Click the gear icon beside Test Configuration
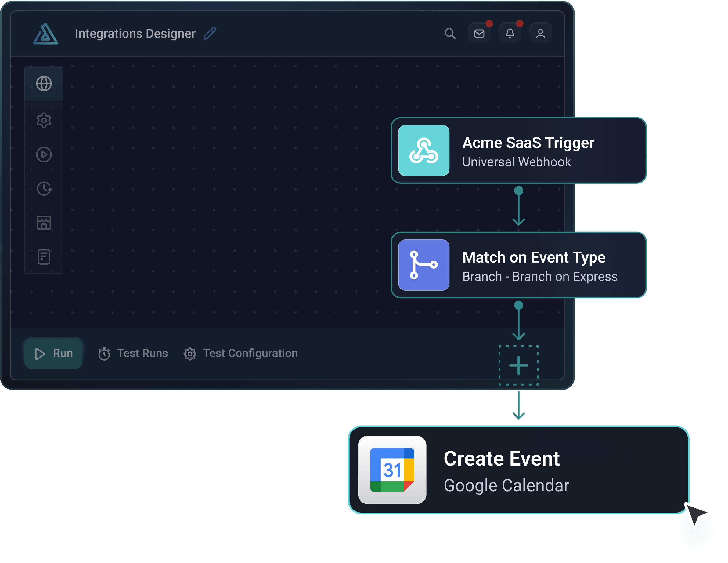728x563 pixels. point(190,354)
